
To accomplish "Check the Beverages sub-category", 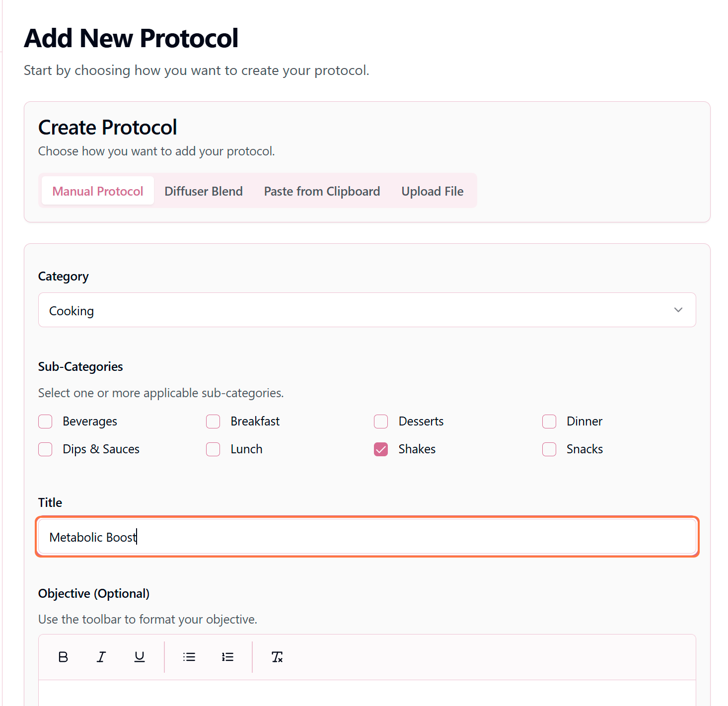I will 45,422.
